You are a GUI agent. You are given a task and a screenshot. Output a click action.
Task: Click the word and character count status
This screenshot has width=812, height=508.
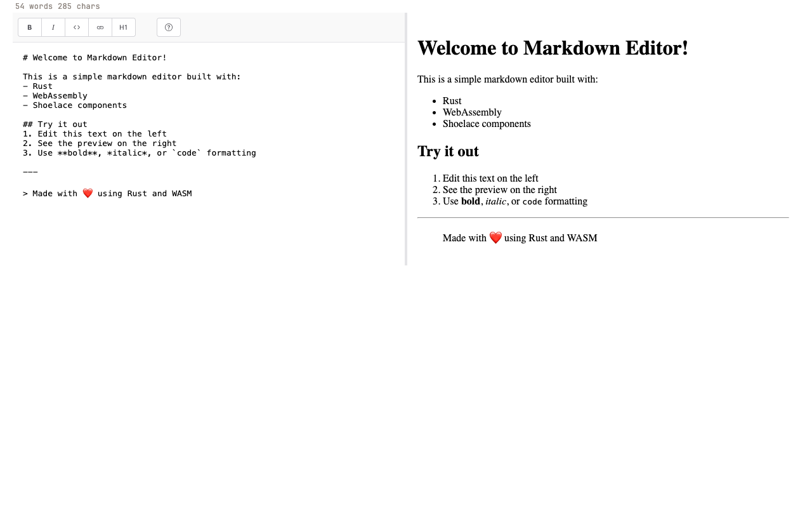click(58, 6)
